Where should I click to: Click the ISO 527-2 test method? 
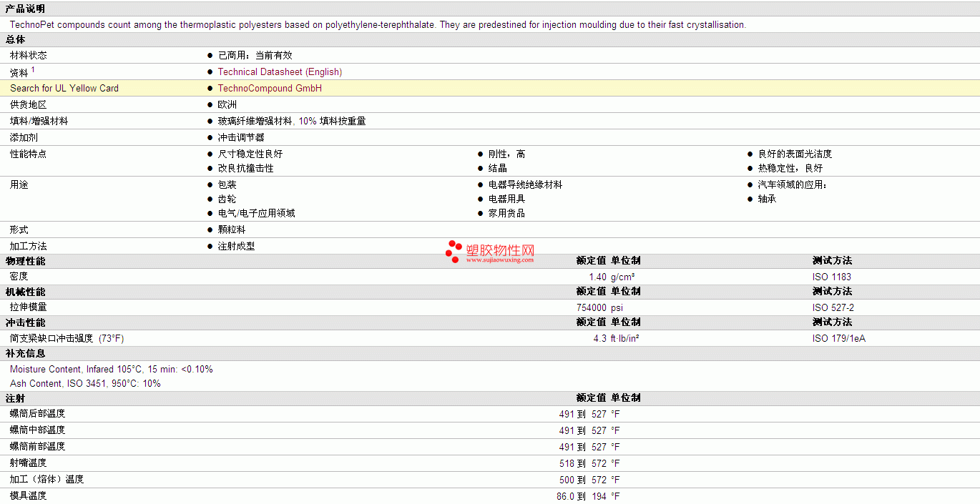pyautogui.click(x=833, y=307)
